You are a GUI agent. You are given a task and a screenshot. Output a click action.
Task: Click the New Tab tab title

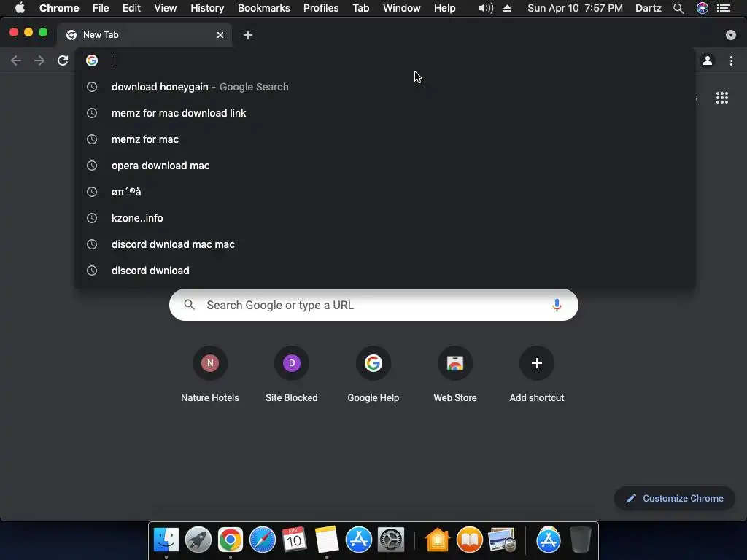101,35
